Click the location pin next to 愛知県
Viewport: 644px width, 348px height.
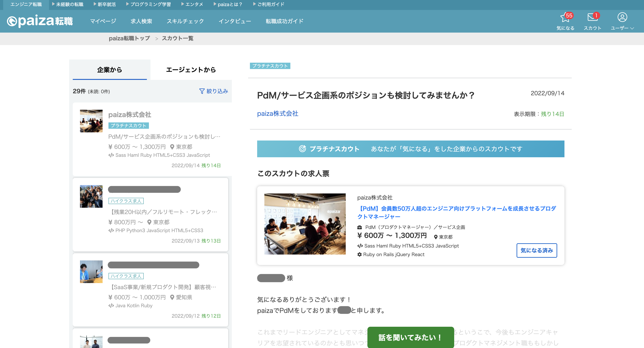pyautogui.click(x=172, y=297)
